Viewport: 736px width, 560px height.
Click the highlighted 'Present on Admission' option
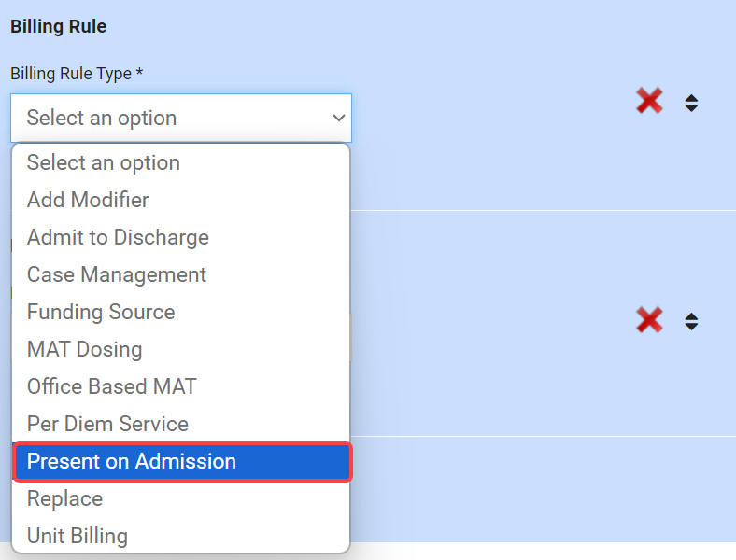point(132,461)
